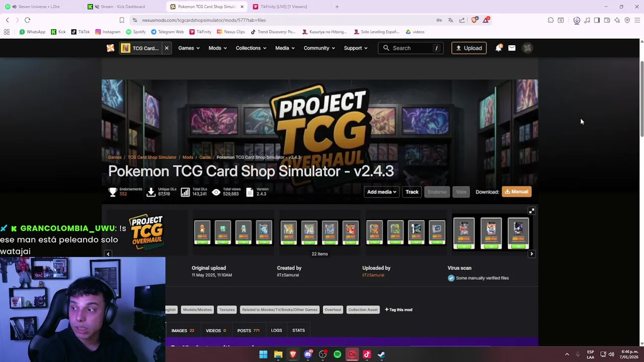Focus the Nexus Mods search field
Screen dimensions: 644x362
click(411, 48)
